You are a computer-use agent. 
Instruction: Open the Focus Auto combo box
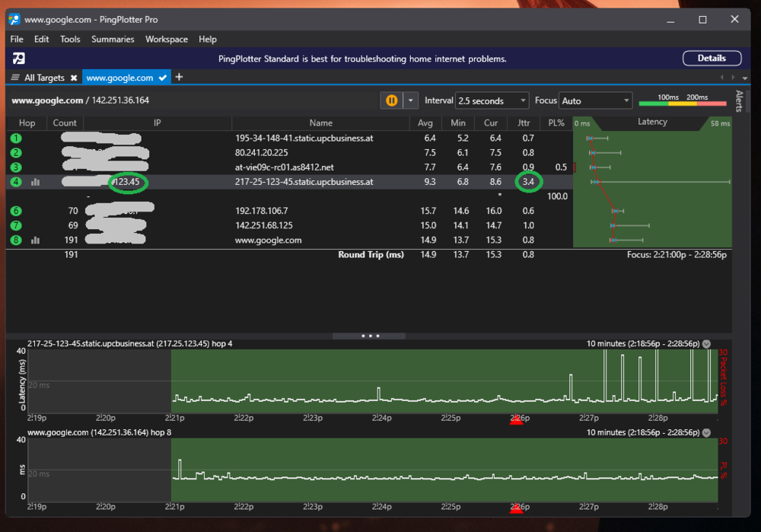[596, 101]
